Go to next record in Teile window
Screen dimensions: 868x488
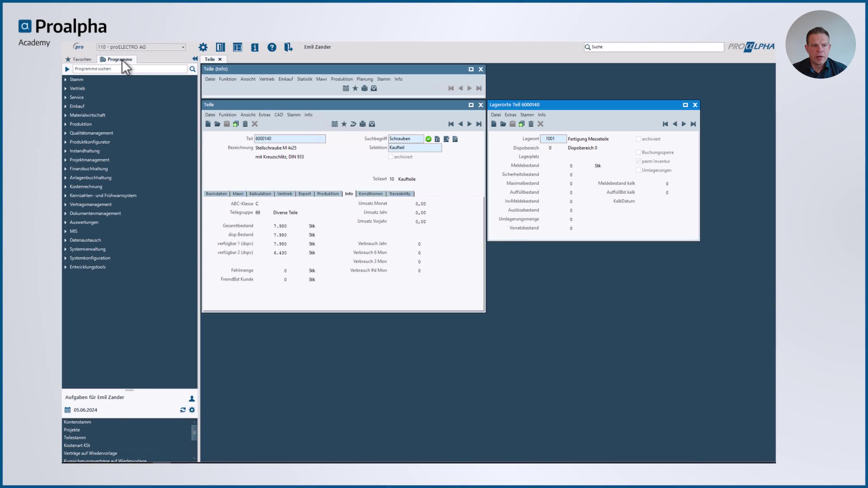469,124
